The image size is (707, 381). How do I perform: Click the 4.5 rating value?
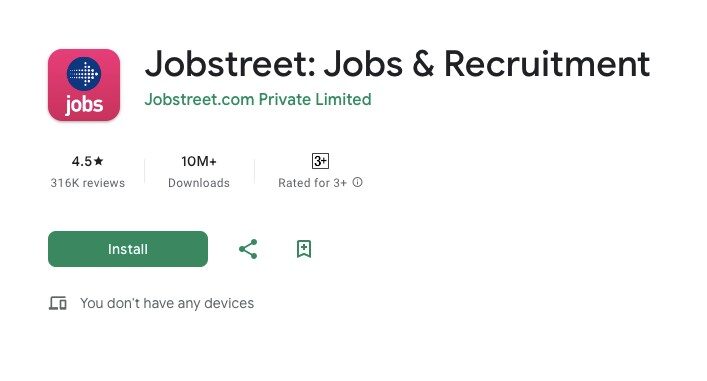coord(82,161)
